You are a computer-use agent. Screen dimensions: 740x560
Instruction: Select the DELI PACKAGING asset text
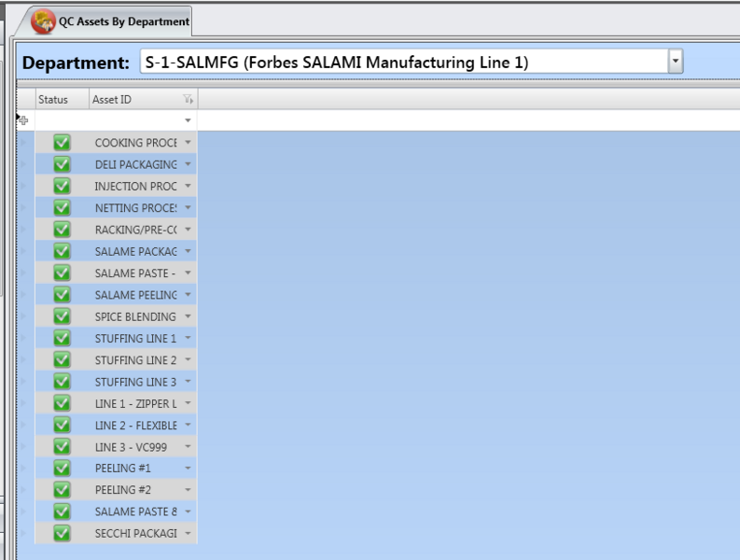(136, 164)
